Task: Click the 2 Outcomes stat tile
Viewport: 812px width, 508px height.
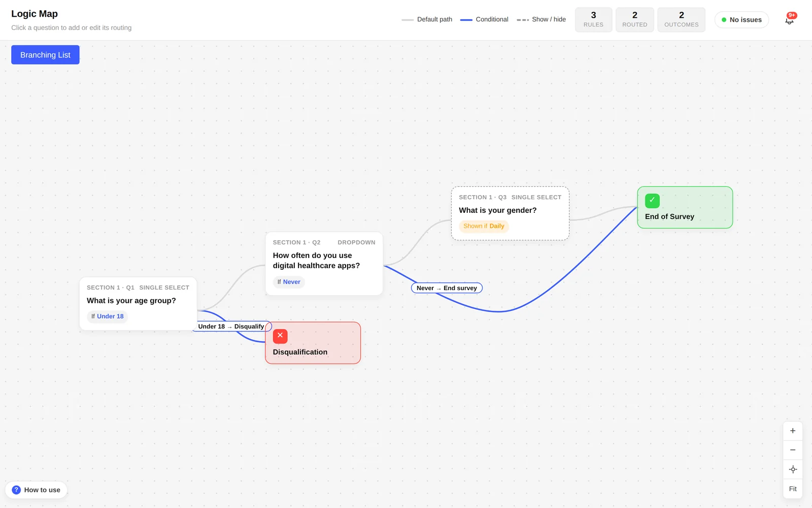Action: (x=681, y=20)
